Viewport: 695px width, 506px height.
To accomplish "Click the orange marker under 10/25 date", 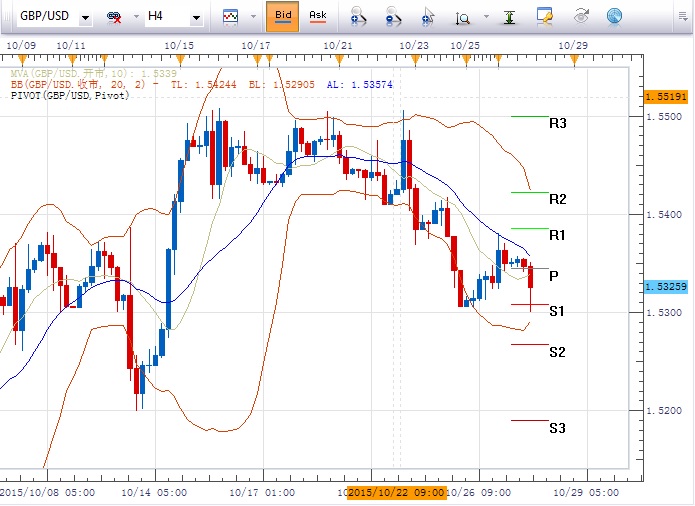I will pyautogui.click(x=466, y=59).
